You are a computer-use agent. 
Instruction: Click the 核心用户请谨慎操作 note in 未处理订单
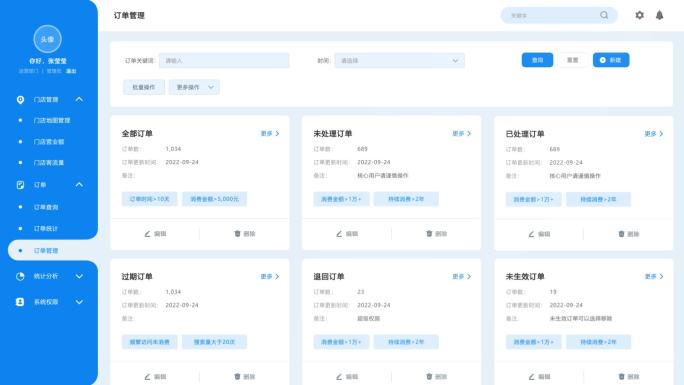[x=383, y=176]
